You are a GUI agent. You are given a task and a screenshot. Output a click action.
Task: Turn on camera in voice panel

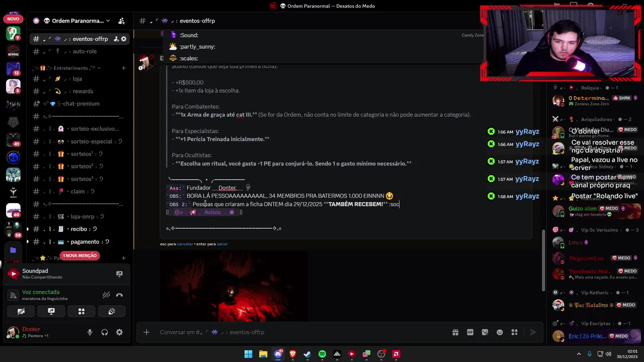point(21,311)
